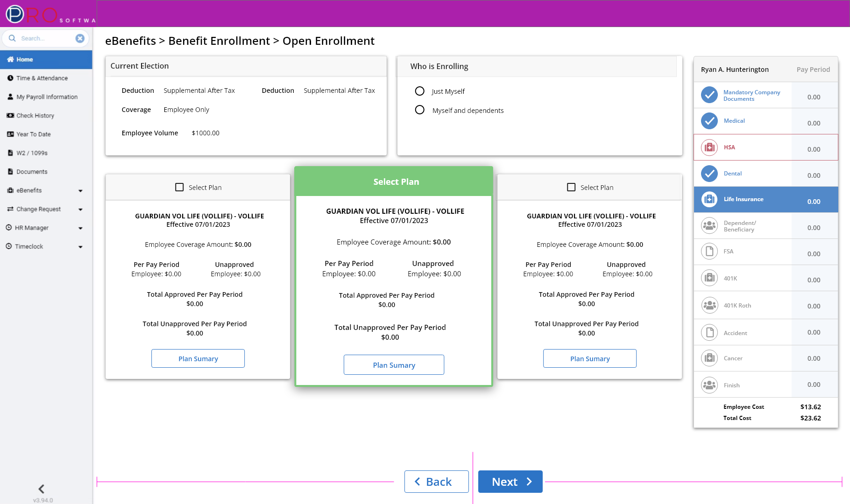
Task: Click the Medical checkmark icon
Action: pyautogui.click(x=709, y=121)
